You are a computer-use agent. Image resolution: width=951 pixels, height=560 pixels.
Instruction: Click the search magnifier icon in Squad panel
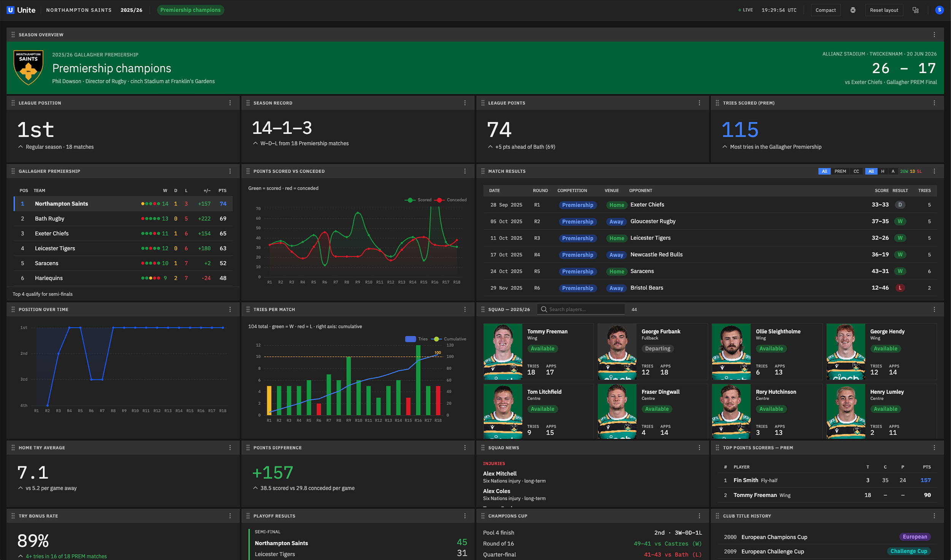[544, 309]
